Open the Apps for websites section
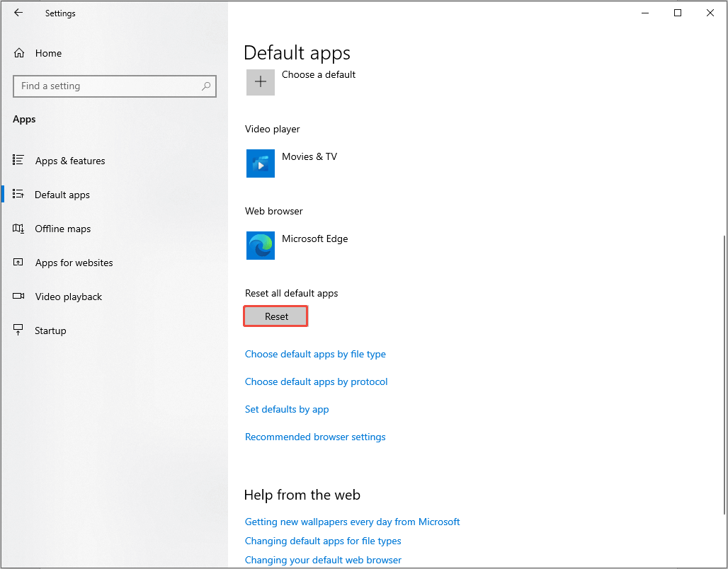728x569 pixels. (x=74, y=263)
